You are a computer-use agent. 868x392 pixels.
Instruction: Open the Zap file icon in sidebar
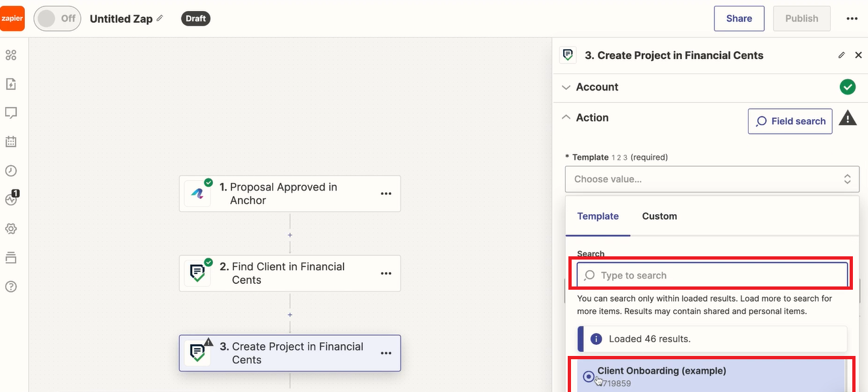pyautogui.click(x=10, y=84)
